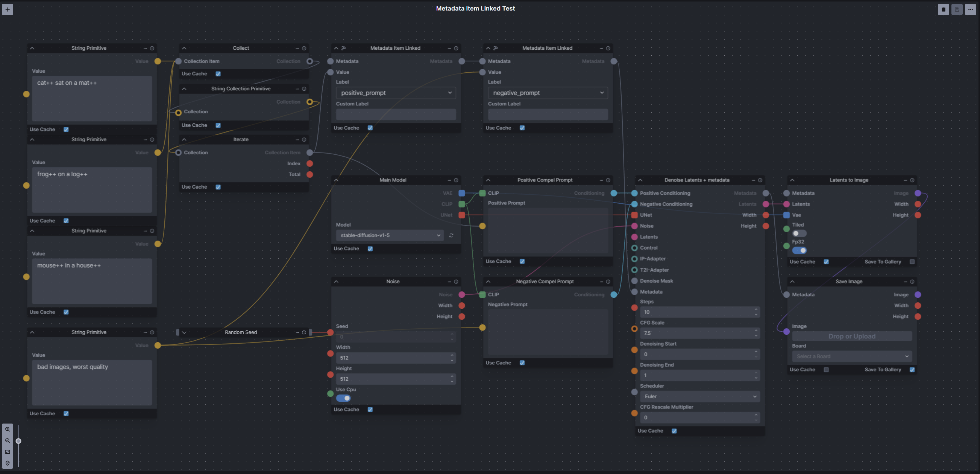Click the fit view icon
The width and height of the screenshot is (980, 474).
[x=8, y=452]
